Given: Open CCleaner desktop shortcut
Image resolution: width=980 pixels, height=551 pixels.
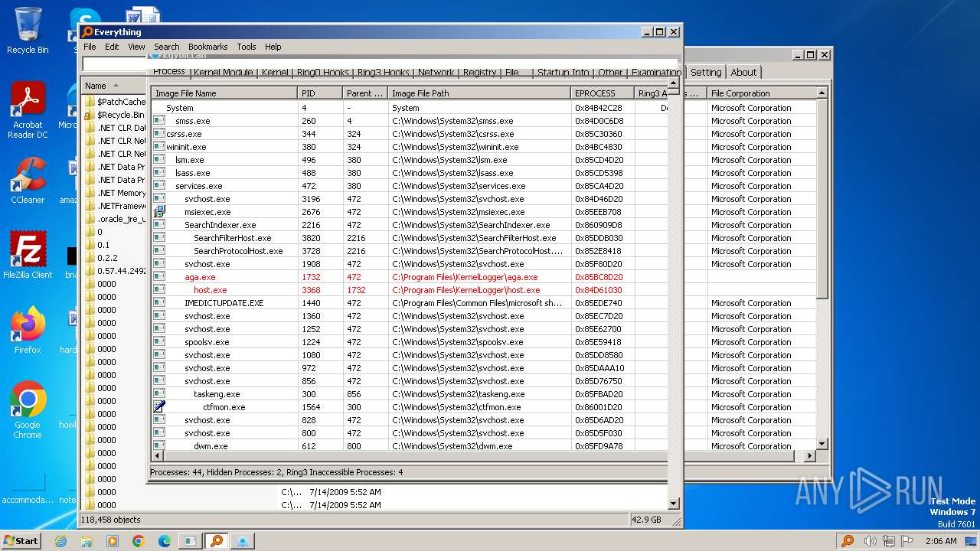Looking at the screenshot, I should click(x=28, y=180).
